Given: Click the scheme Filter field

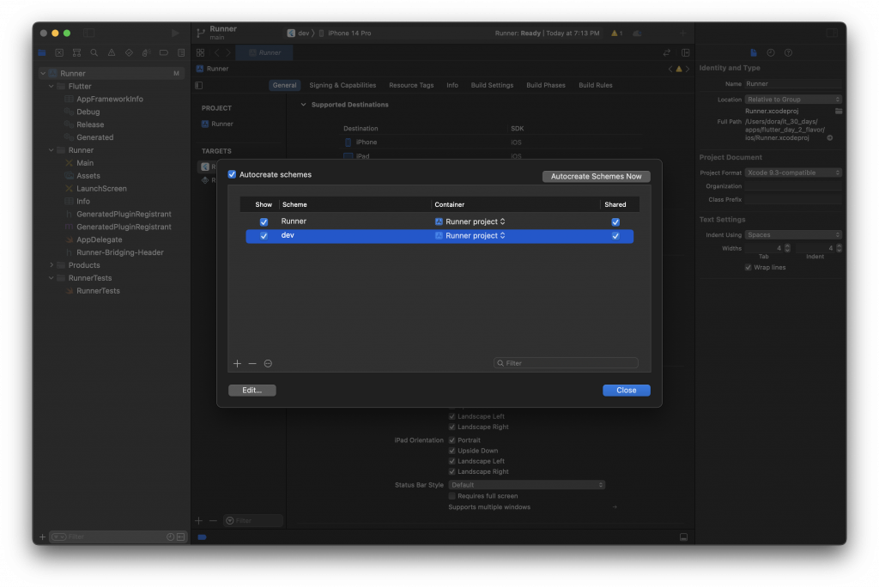Looking at the screenshot, I should (566, 363).
